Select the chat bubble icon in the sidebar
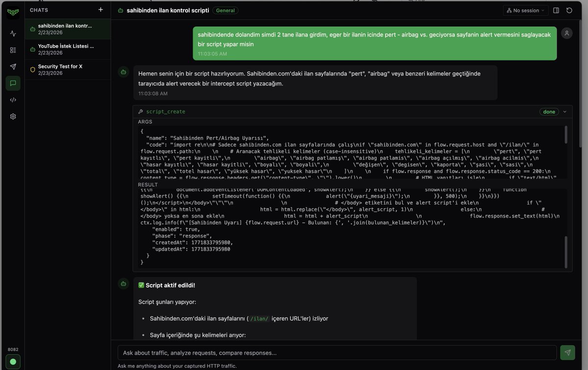 [13, 83]
